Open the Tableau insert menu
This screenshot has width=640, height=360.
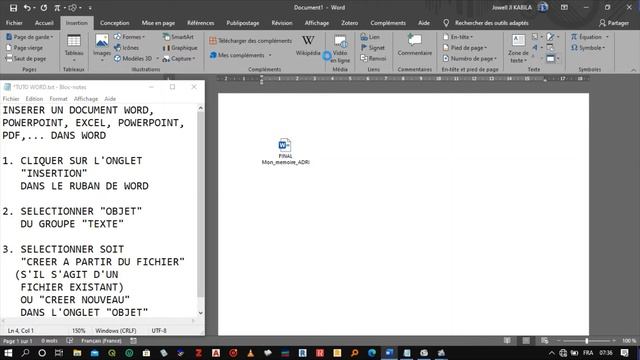click(74, 48)
